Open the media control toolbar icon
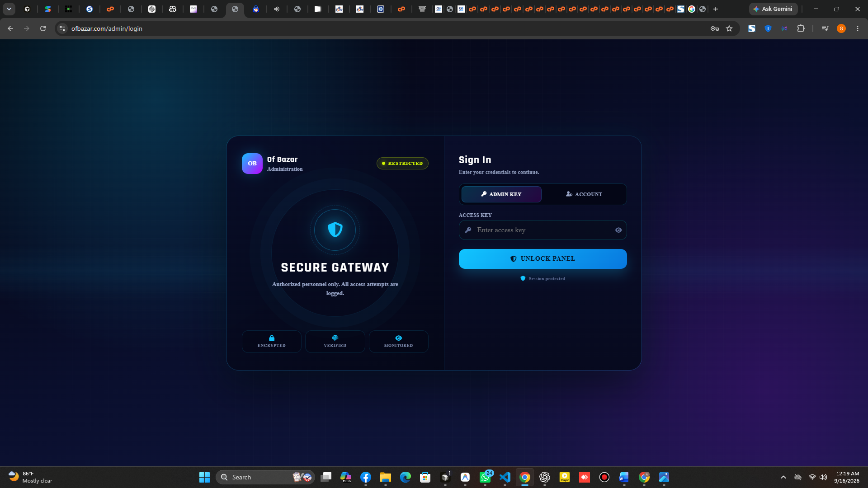868x488 pixels. point(825,28)
